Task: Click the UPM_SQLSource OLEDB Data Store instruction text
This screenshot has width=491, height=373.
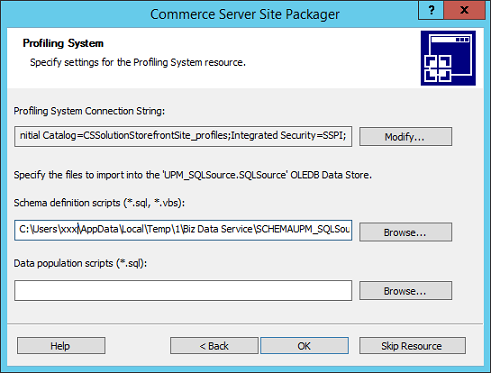Action: pos(193,175)
